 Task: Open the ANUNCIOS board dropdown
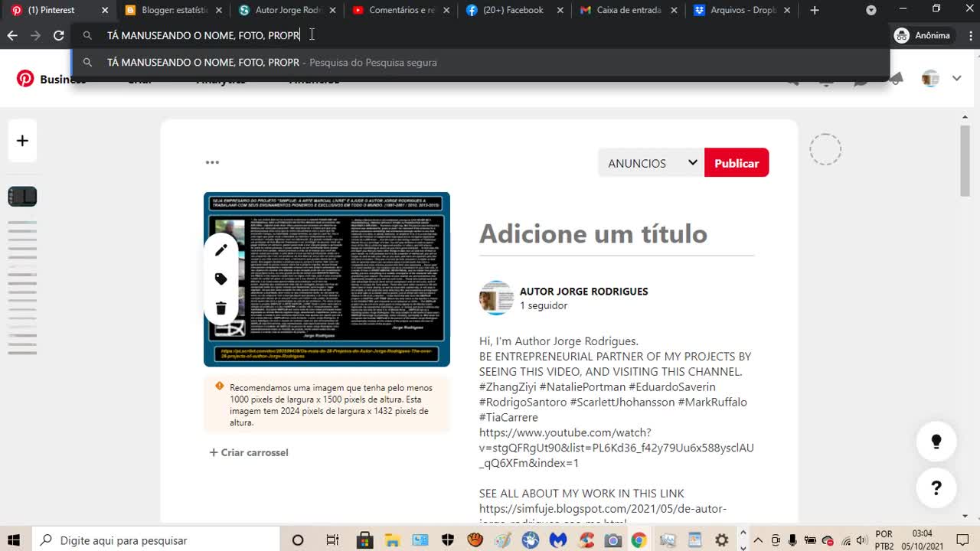coord(652,163)
